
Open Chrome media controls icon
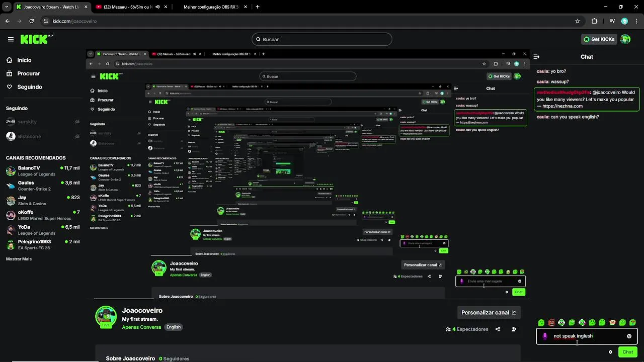click(x=612, y=21)
